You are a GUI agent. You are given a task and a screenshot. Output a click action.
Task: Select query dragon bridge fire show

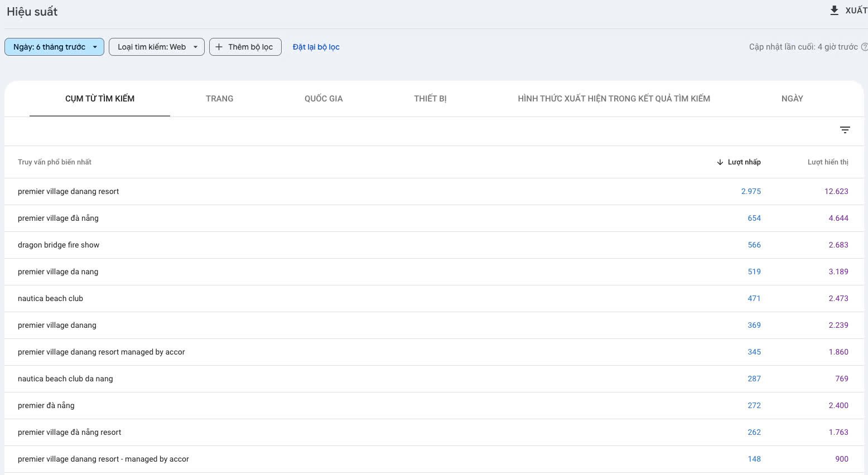coord(59,245)
